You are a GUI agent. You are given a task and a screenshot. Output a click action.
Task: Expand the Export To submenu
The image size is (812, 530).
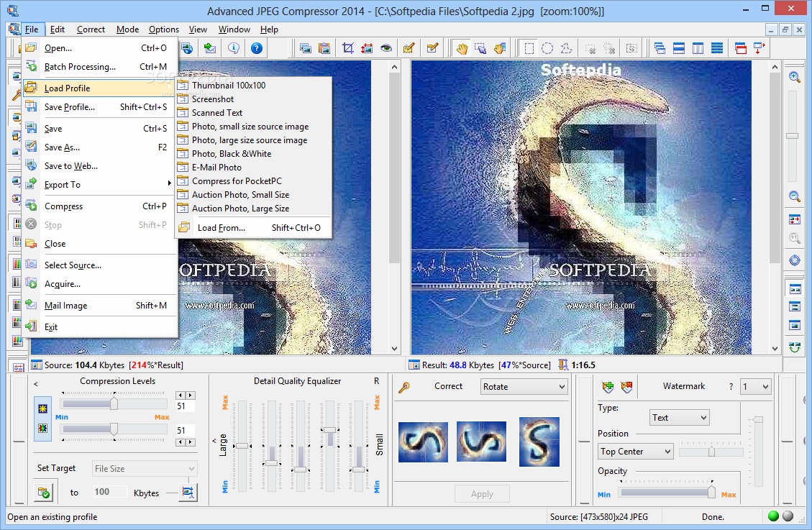coord(99,185)
